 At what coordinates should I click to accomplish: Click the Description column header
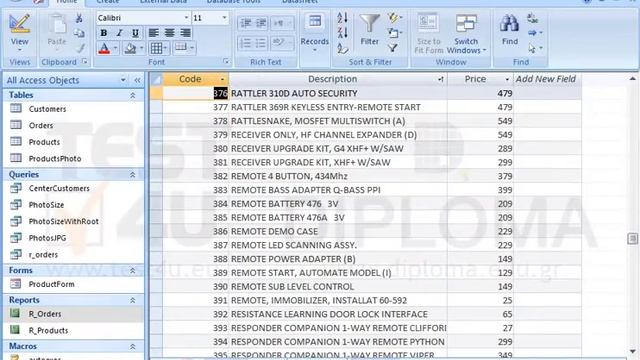(x=338, y=79)
